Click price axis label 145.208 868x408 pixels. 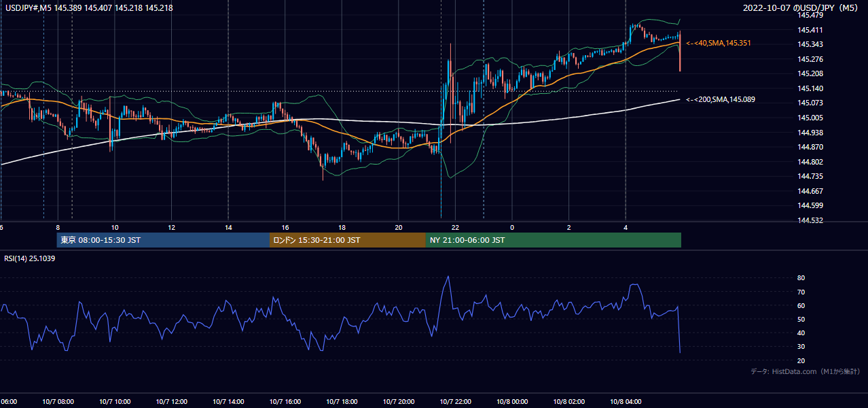[x=810, y=73]
